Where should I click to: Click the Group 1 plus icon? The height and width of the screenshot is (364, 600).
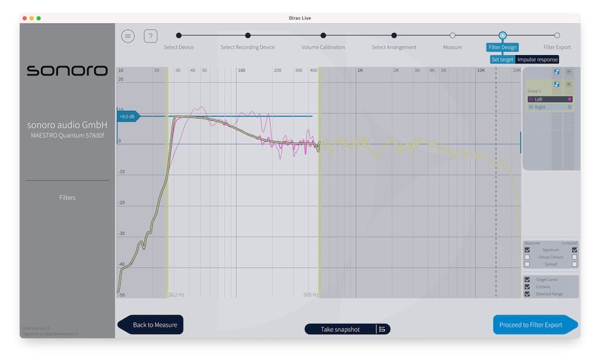(569, 84)
